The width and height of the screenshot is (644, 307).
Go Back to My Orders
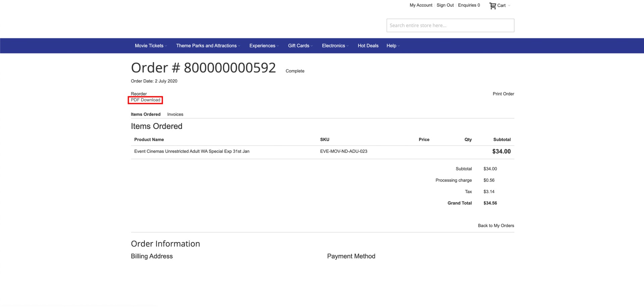pos(496,226)
